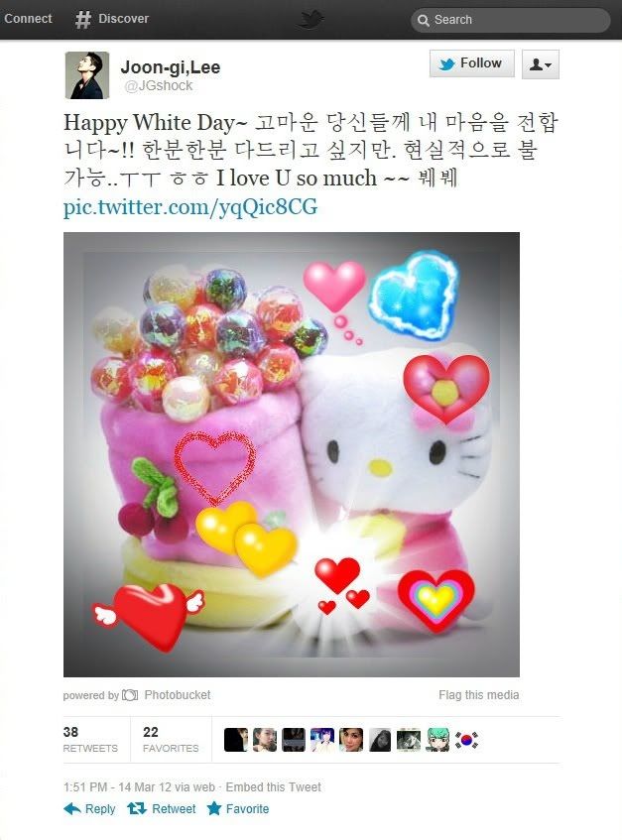Image resolution: width=622 pixels, height=840 pixels.
Task: Open the Hello Kitty photo attachment
Action: [x=292, y=454]
